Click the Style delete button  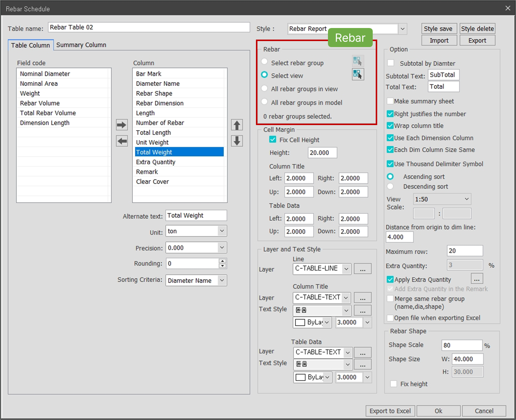coord(477,29)
